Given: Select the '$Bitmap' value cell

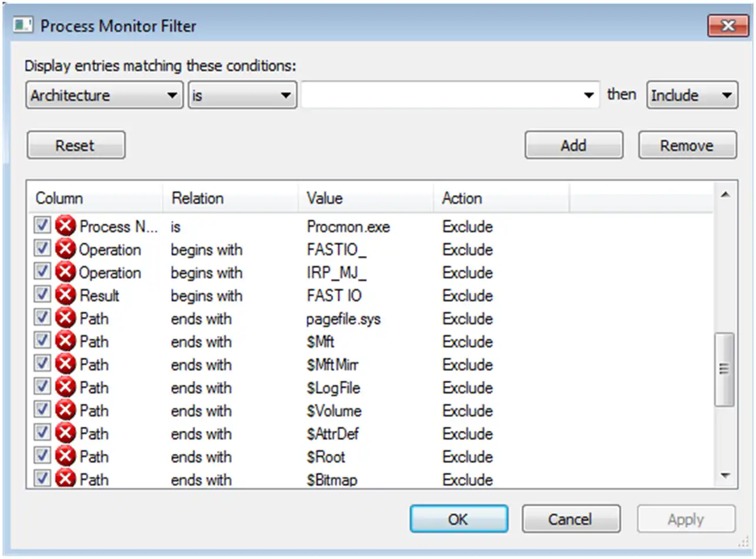Looking at the screenshot, I should click(x=332, y=480).
